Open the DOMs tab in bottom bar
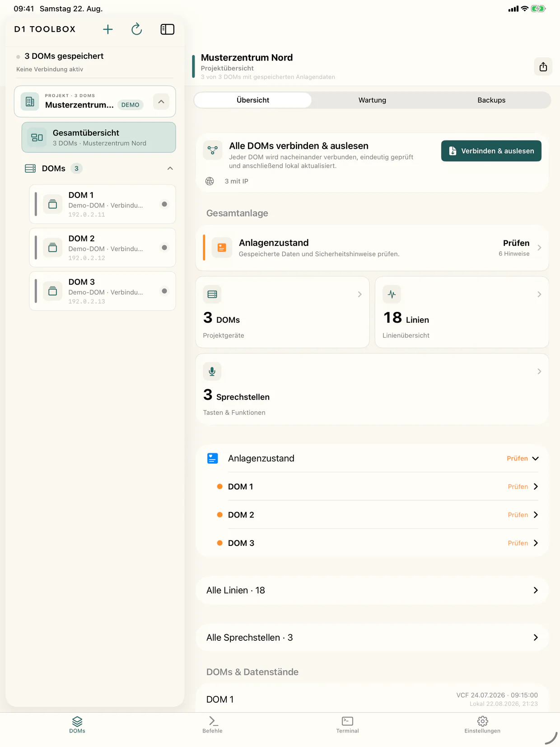This screenshot has height=747, width=560. tap(77, 724)
